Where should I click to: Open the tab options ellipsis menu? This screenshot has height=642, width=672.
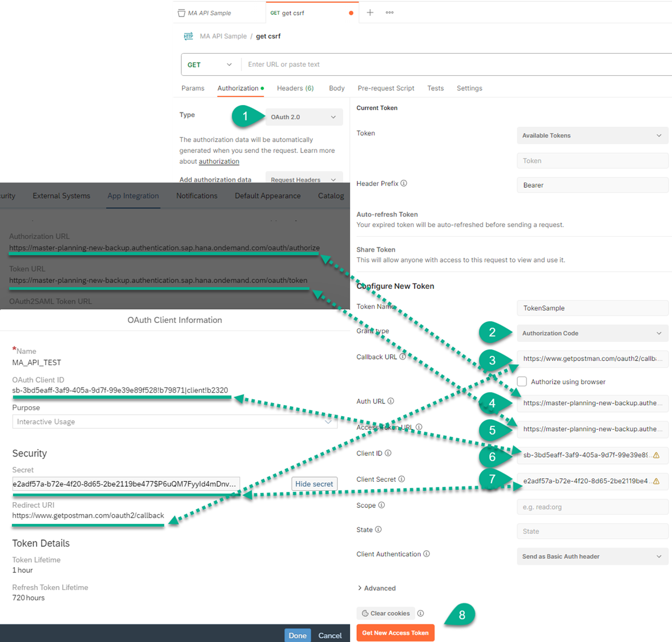point(389,13)
